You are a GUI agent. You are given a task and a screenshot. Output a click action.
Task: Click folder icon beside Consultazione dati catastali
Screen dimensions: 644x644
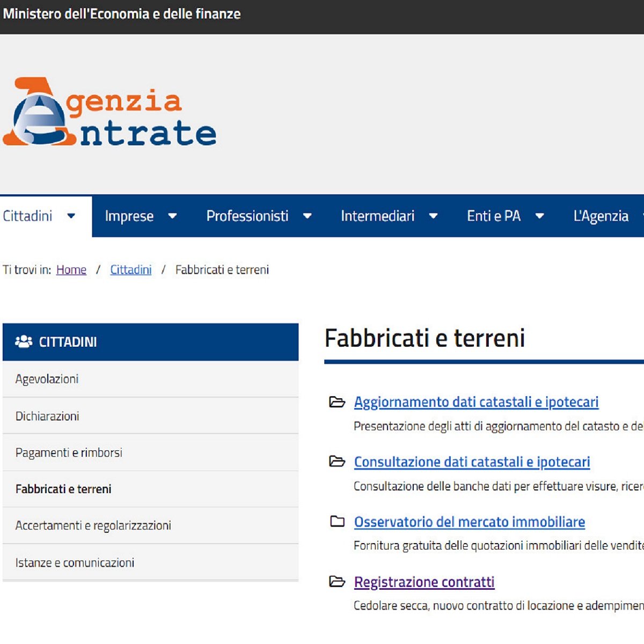point(336,462)
